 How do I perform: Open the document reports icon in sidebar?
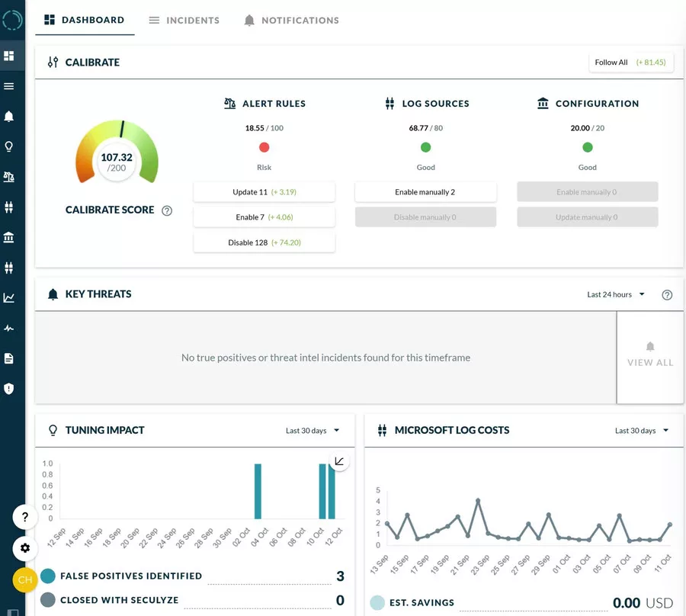8,358
